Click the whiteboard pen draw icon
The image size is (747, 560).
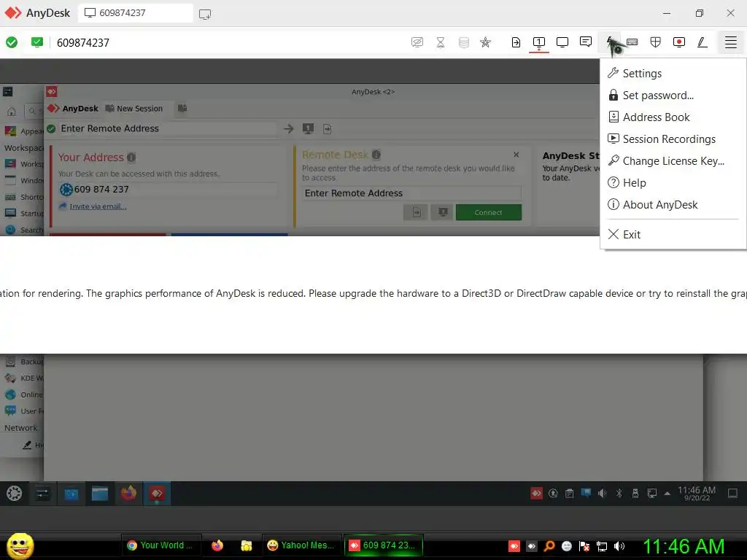click(703, 42)
